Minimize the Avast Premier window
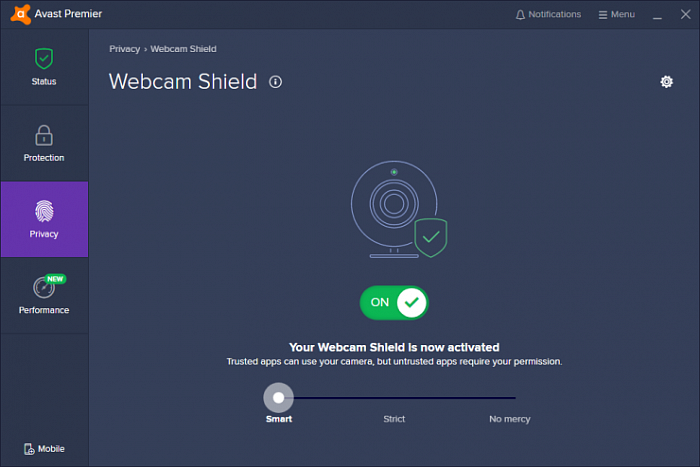700x467 pixels. (x=657, y=15)
